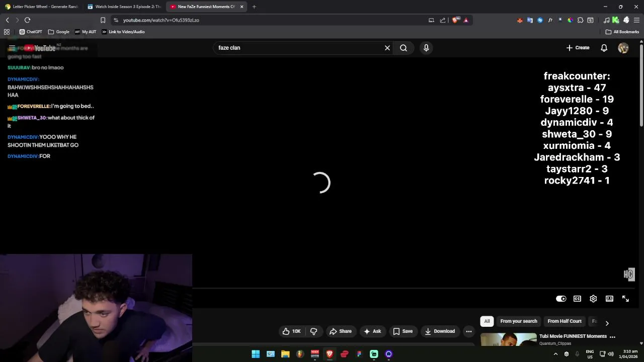Screen dimensions: 644x362
Task: Toggle the autoplay switch in player
Action: pyautogui.click(x=561, y=299)
